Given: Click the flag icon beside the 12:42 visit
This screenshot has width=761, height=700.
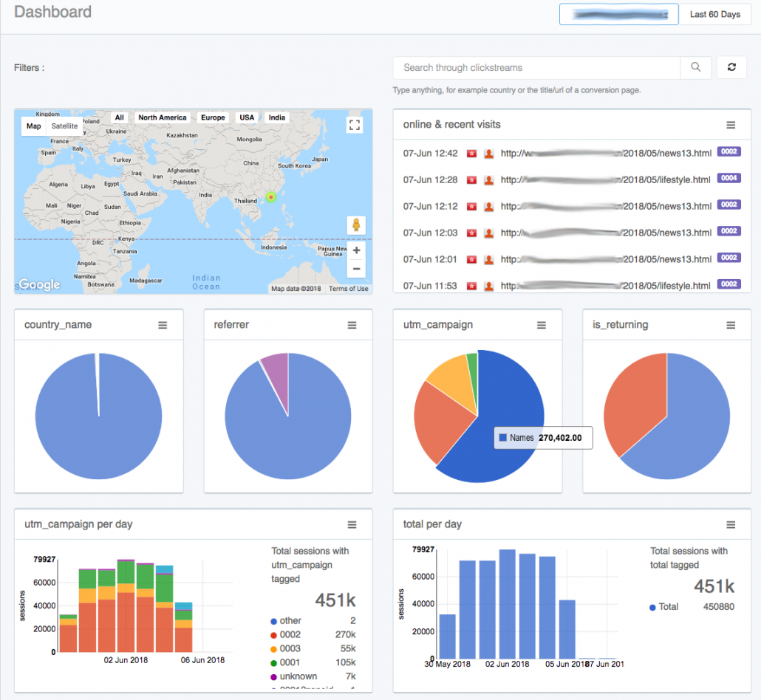Looking at the screenshot, I should point(471,152).
